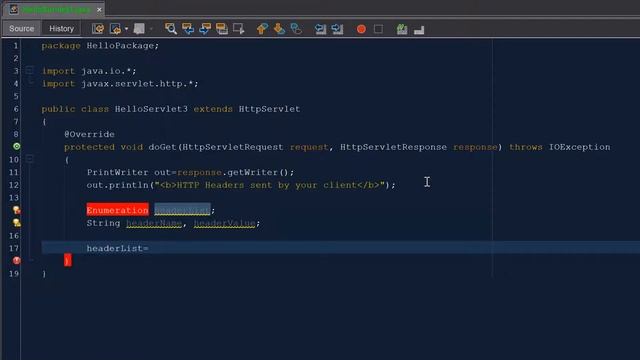The image size is (640, 360).
Task: Click 'import javax.servlet.http.*;' line
Action: (x=120, y=84)
